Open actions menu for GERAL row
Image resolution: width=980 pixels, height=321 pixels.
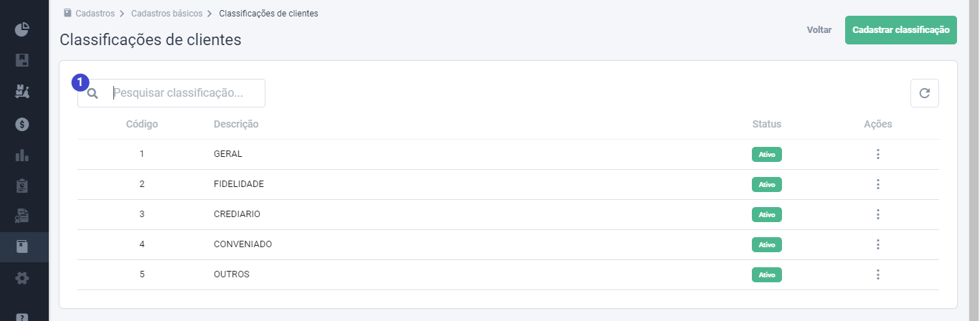[877, 154]
